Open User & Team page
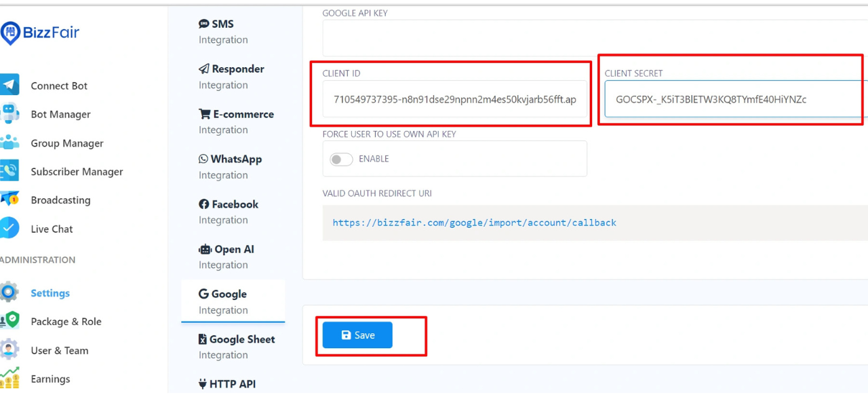Viewport: 868px width, 397px height. coord(59,350)
